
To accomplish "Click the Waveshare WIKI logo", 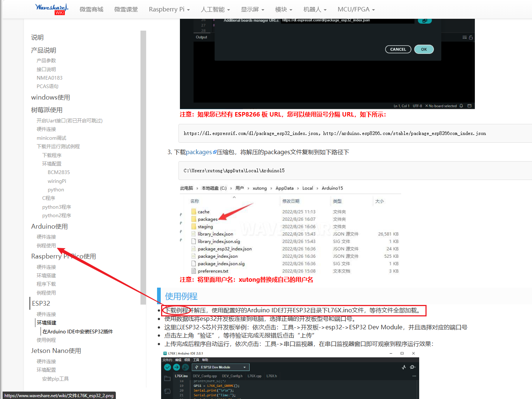I will [52, 9].
